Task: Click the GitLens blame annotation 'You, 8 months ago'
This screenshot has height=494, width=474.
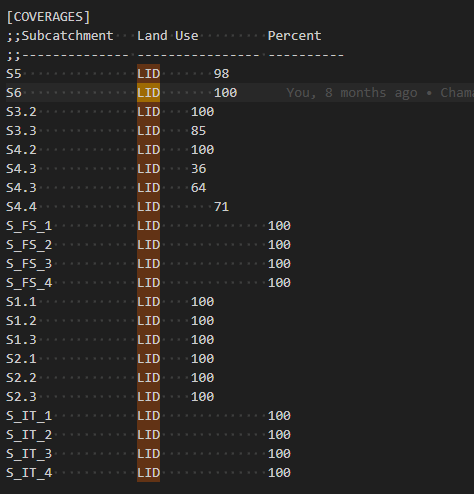Action: (x=352, y=93)
